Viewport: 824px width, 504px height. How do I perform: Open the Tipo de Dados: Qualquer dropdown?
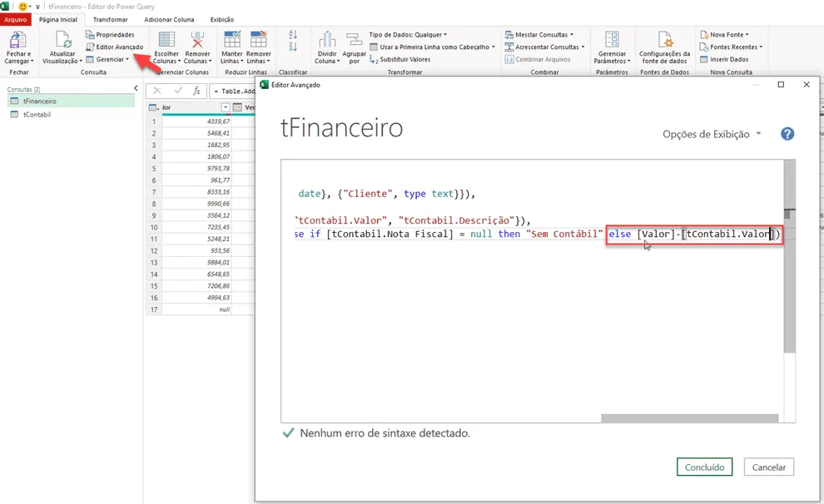[x=408, y=35]
